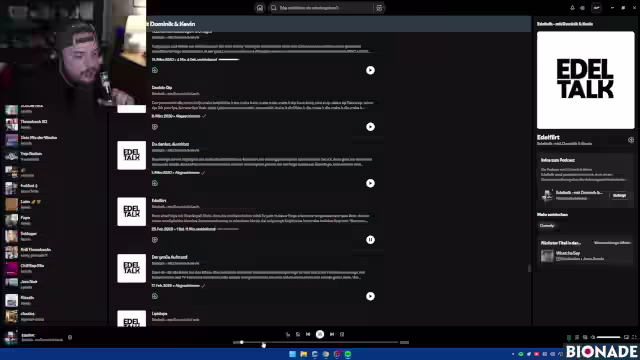Click the main pause button in the player bar
This screenshot has height=360, width=640.
coord(320,334)
